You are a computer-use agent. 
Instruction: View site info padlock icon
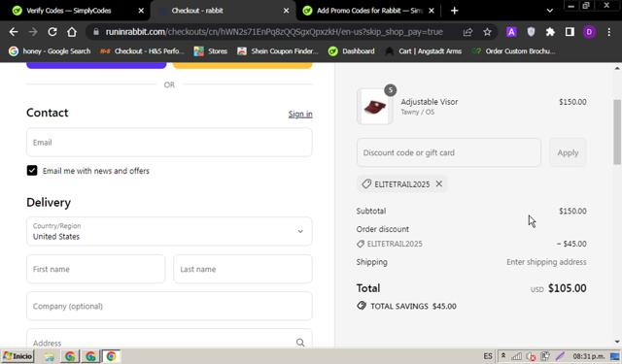tap(96, 32)
